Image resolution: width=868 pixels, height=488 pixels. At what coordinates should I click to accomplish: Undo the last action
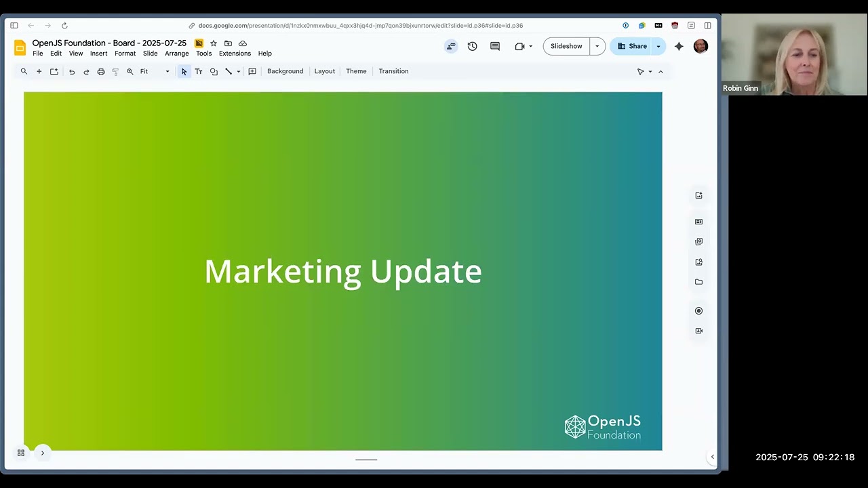(72, 71)
